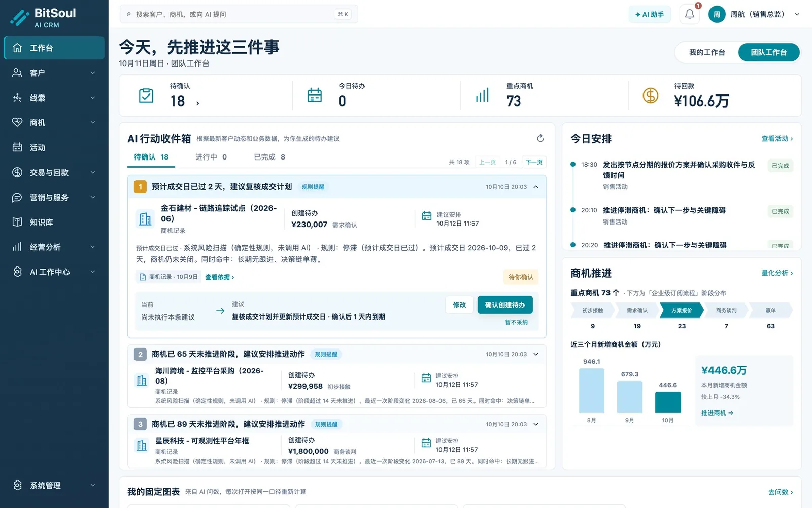812x508 pixels.
Task: Select the 方案报价 pipeline stage
Action: pos(682,310)
